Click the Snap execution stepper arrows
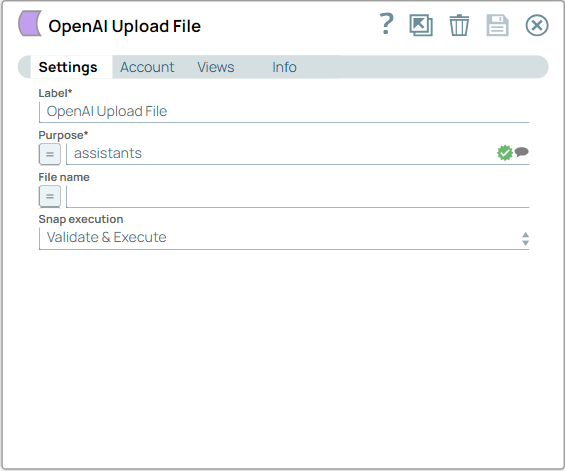565x471 pixels. [x=525, y=239]
